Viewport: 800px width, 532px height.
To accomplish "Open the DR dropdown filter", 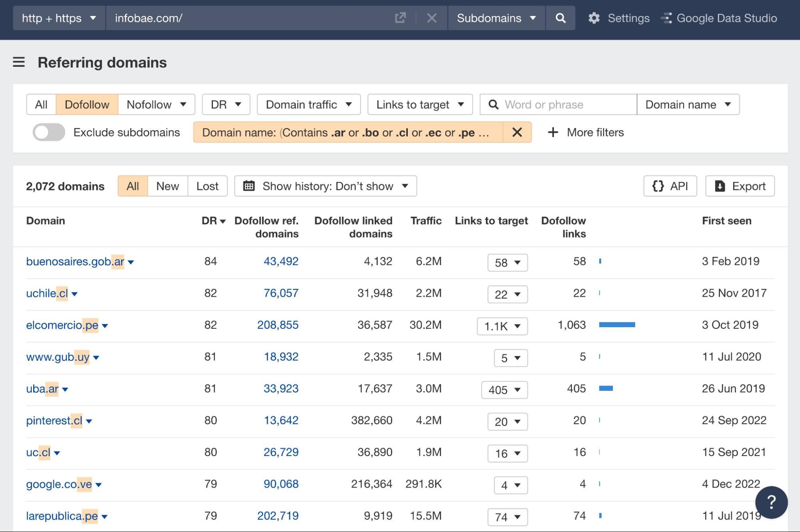I will pos(226,104).
